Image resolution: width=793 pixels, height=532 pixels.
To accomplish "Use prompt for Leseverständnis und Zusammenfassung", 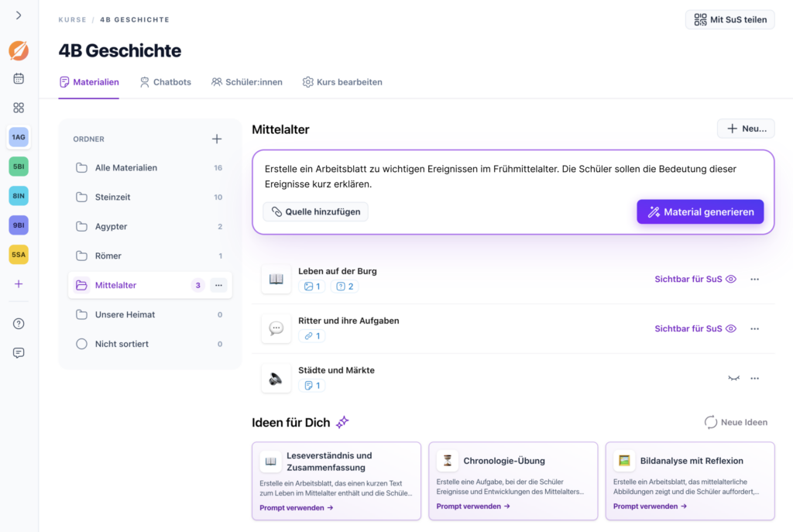I will tap(297, 508).
